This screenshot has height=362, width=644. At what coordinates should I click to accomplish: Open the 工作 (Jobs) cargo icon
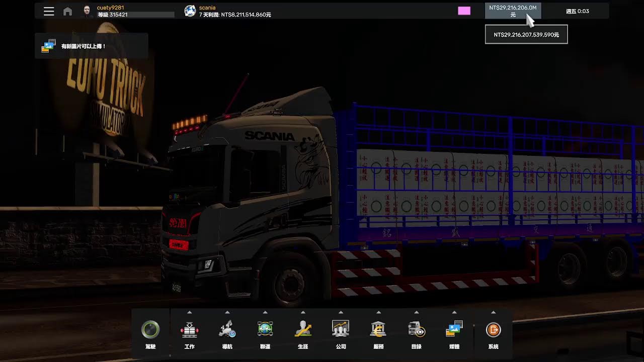pyautogui.click(x=190, y=330)
